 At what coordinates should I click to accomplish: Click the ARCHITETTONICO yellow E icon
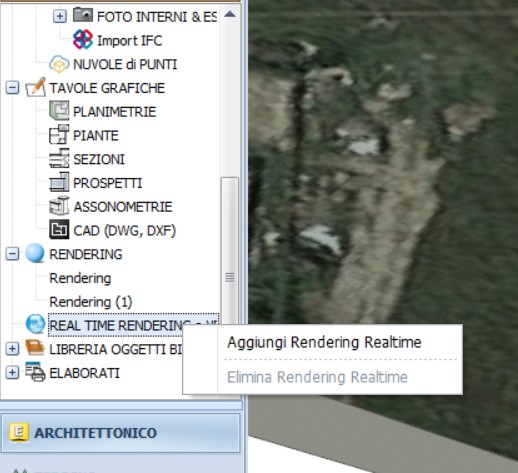tap(19, 432)
